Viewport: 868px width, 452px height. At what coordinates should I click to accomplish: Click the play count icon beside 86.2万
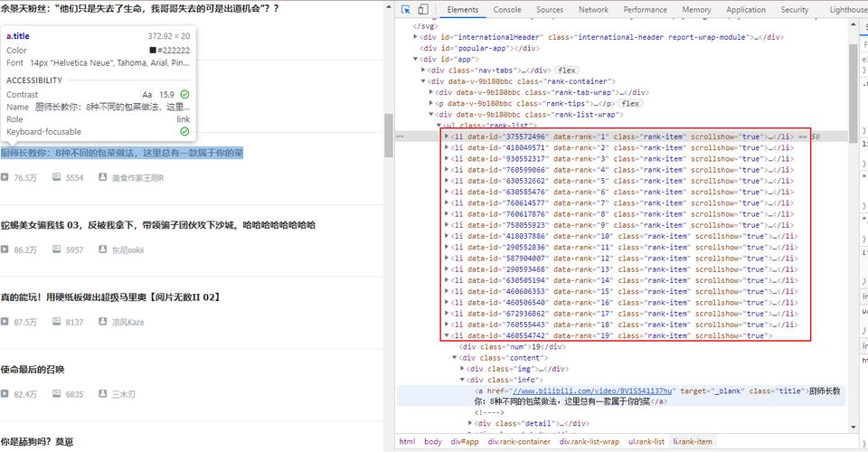(x=5, y=250)
